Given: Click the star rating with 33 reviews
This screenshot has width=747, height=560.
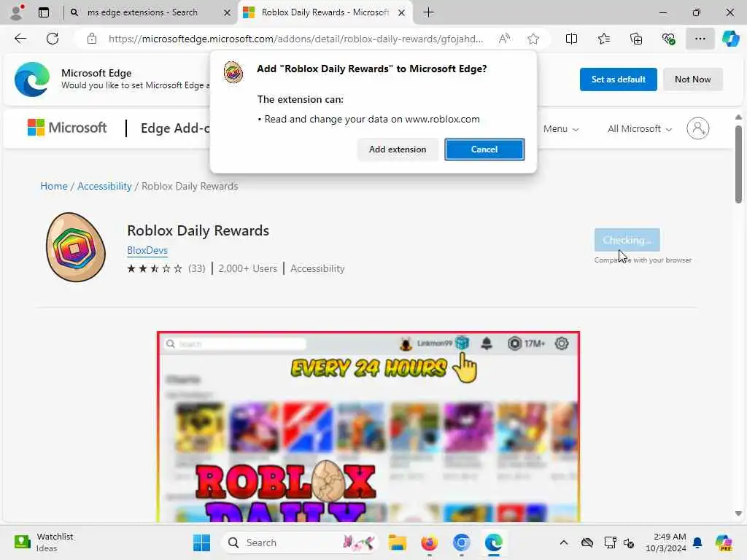Looking at the screenshot, I should (166, 268).
